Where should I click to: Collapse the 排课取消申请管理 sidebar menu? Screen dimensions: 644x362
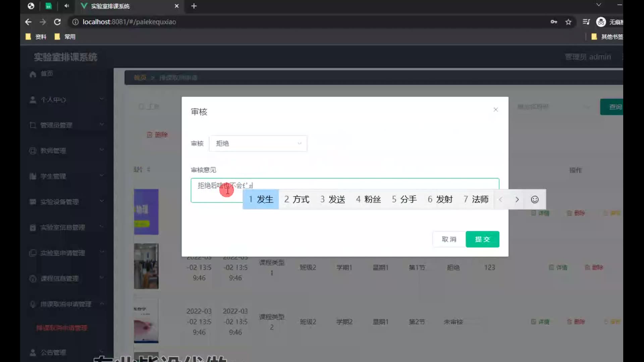67,304
